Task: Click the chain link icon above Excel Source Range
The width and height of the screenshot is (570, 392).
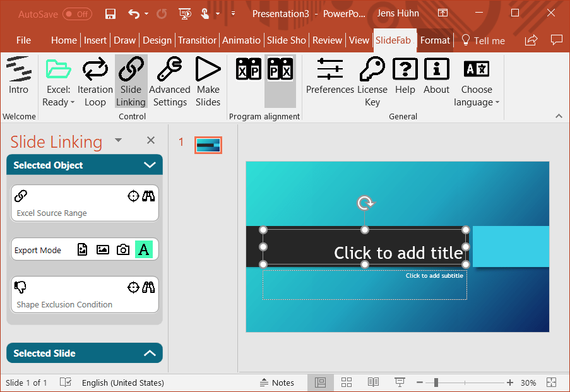Action: point(21,196)
